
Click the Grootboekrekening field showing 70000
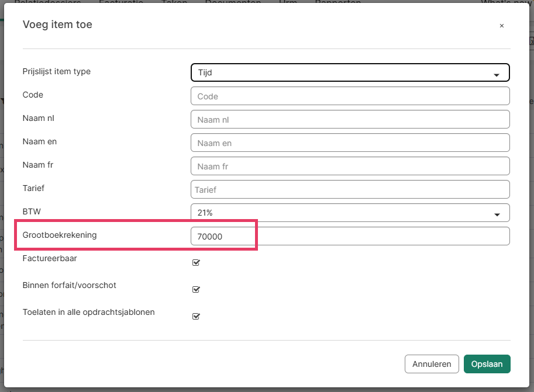click(350, 236)
